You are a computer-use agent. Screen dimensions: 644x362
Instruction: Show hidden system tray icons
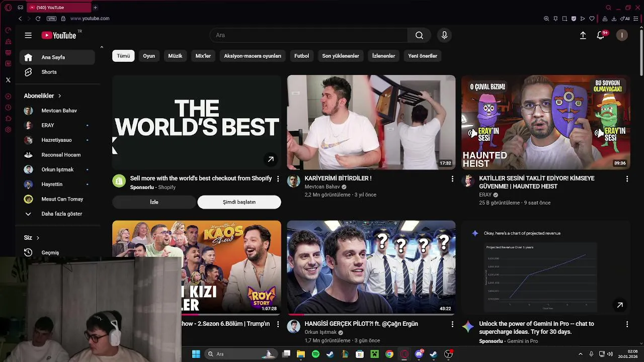tap(580, 354)
